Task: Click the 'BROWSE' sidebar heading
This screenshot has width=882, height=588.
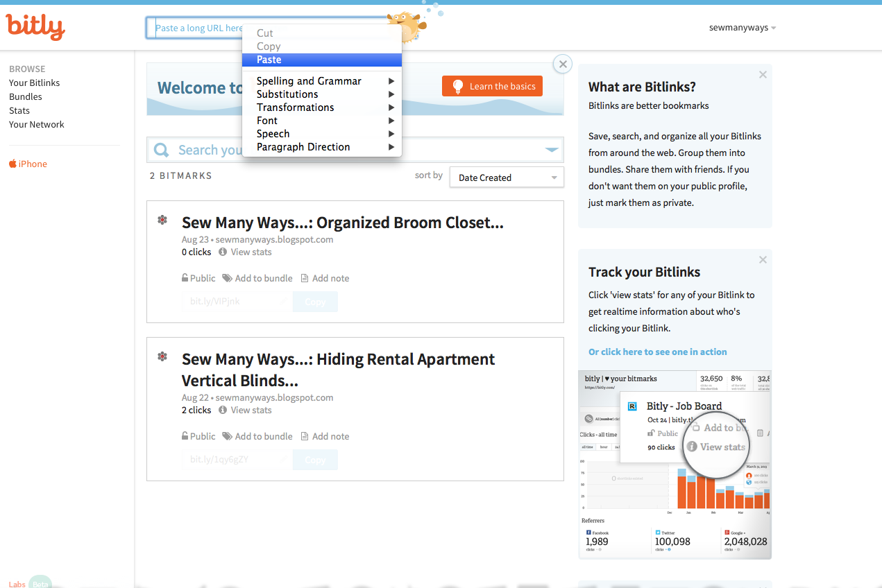Action: (x=27, y=69)
